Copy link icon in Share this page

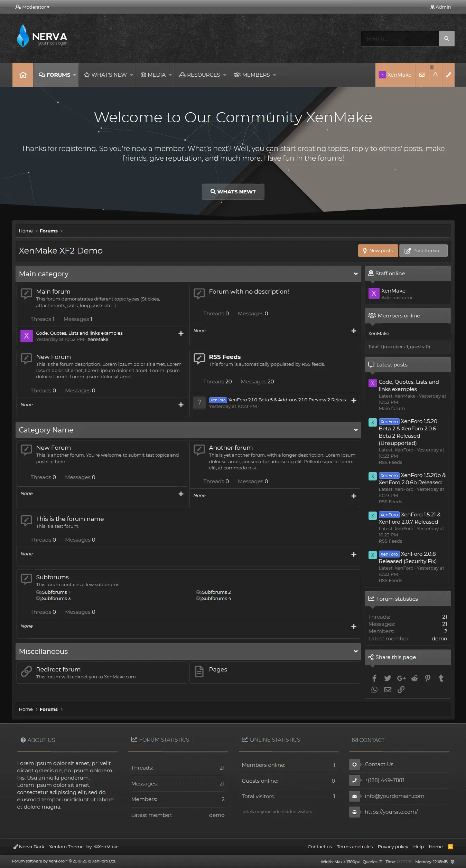tap(401, 689)
